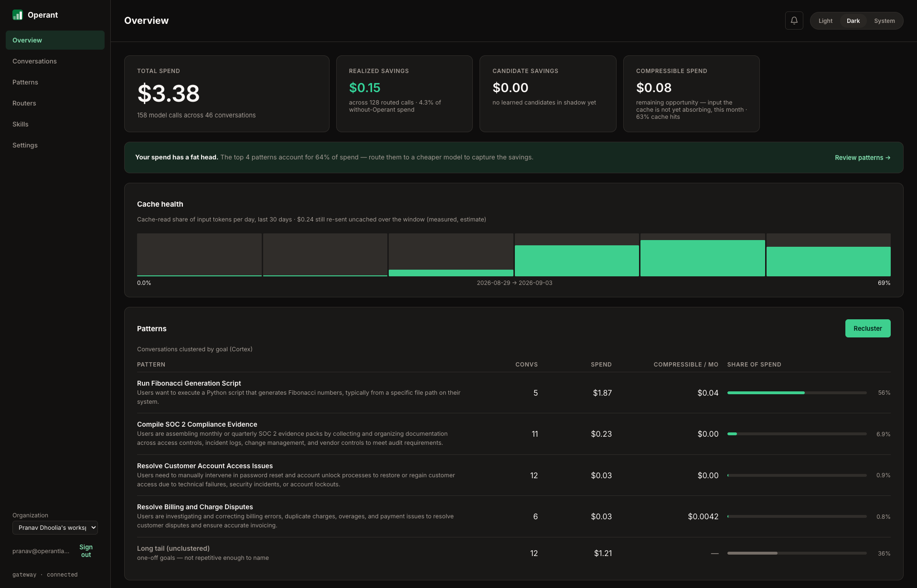Click the 56% share value
Viewport: 917px width, 588px height.
pos(884,393)
